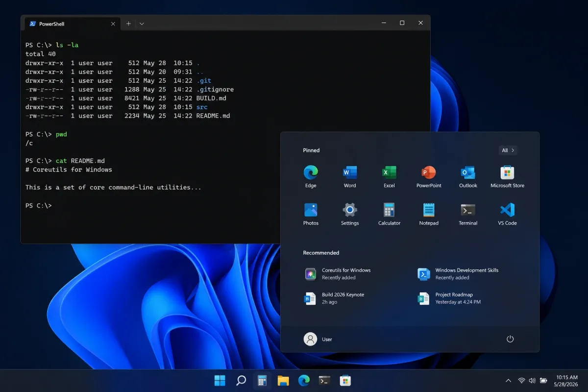Click the 'cat README.md' command line
The image size is (588, 392).
coord(80,161)
